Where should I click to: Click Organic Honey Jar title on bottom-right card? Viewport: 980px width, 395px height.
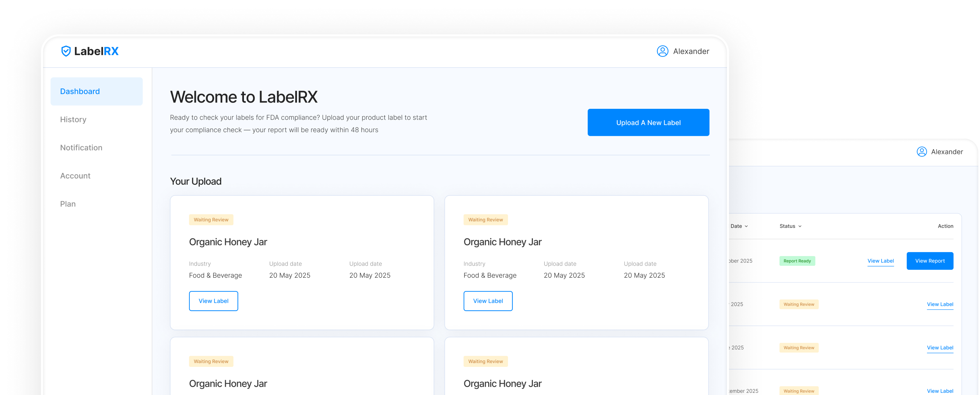[x=502, y=384]
